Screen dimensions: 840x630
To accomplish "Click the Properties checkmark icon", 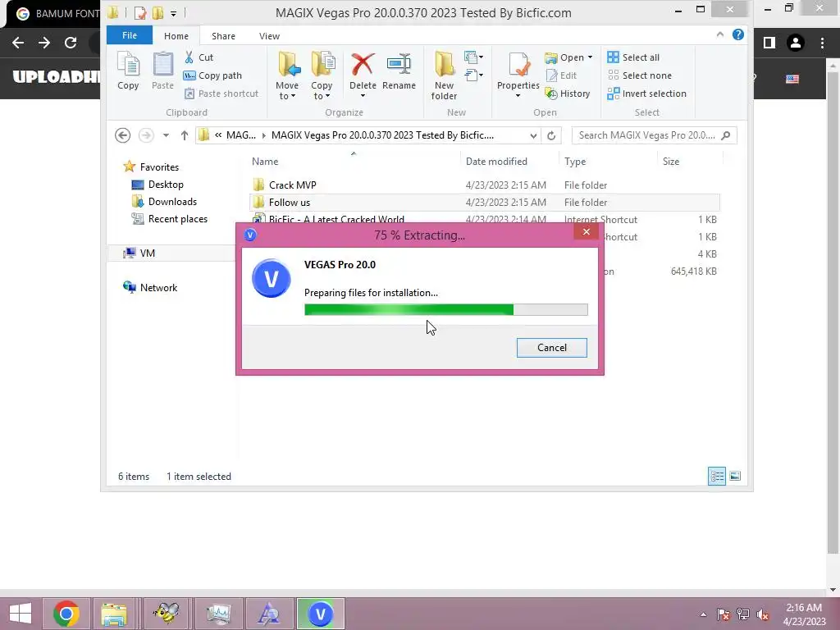I will click(x=518, y=66).
